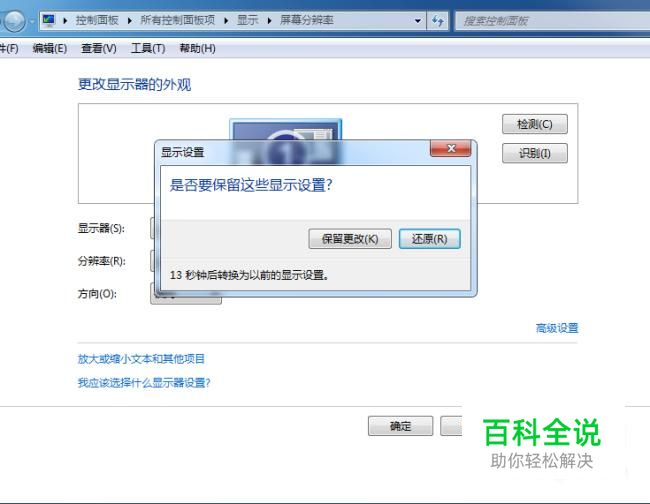
Task: Close the 显示设置 dialog
Action: point(451,148)
